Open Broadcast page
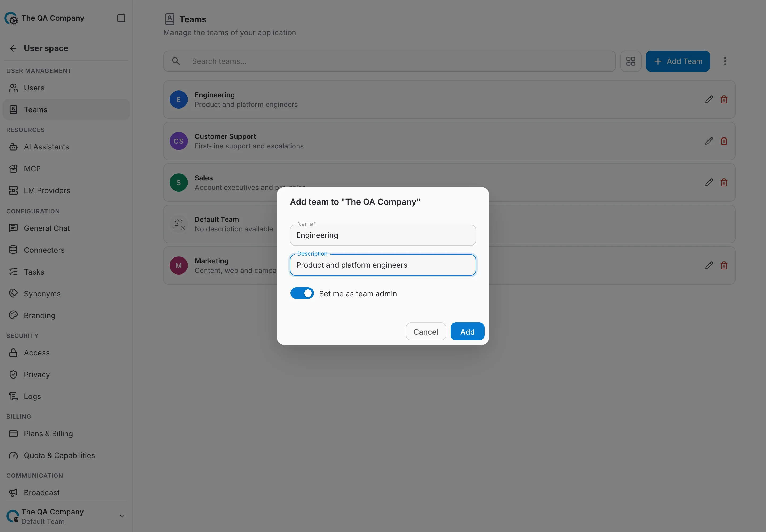The width and height of the screenshot is (766, 532). tap(66, 493)
